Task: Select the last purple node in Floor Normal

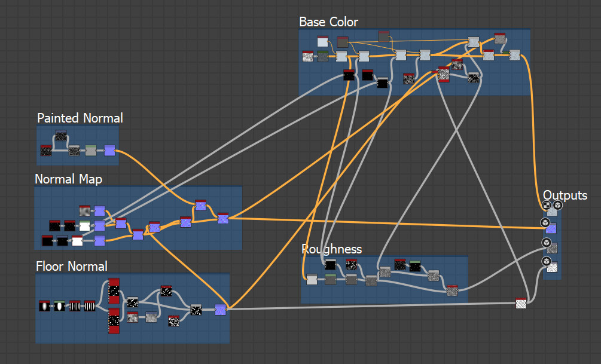Action: coord(221,310)
